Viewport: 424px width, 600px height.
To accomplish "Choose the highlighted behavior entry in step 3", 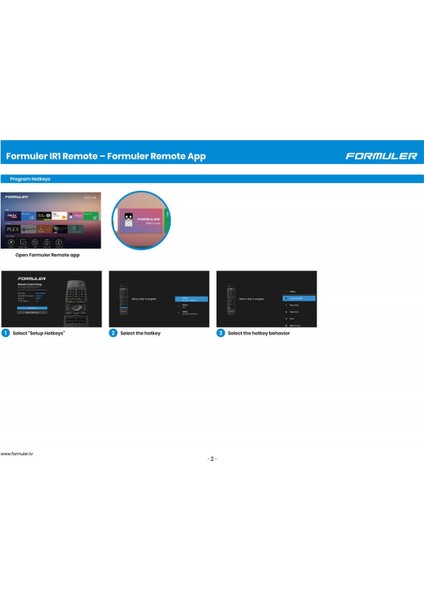I will pyautogui.click(x=299, y=298).
